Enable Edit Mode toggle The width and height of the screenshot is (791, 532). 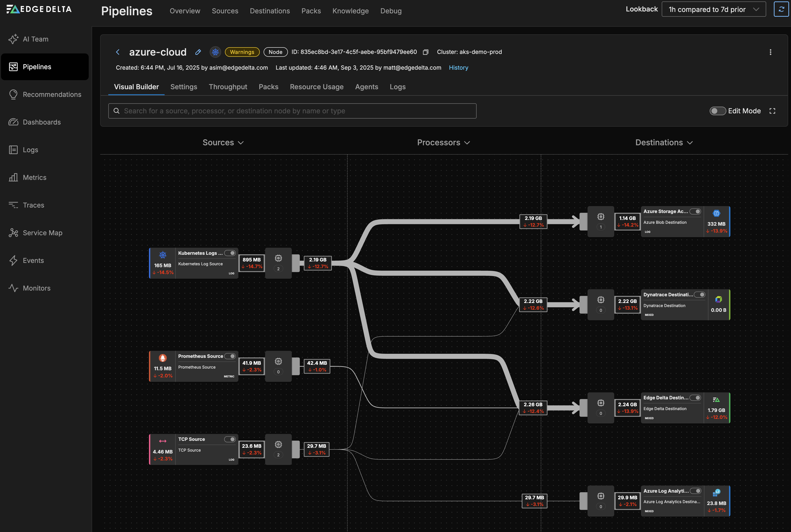717,111
